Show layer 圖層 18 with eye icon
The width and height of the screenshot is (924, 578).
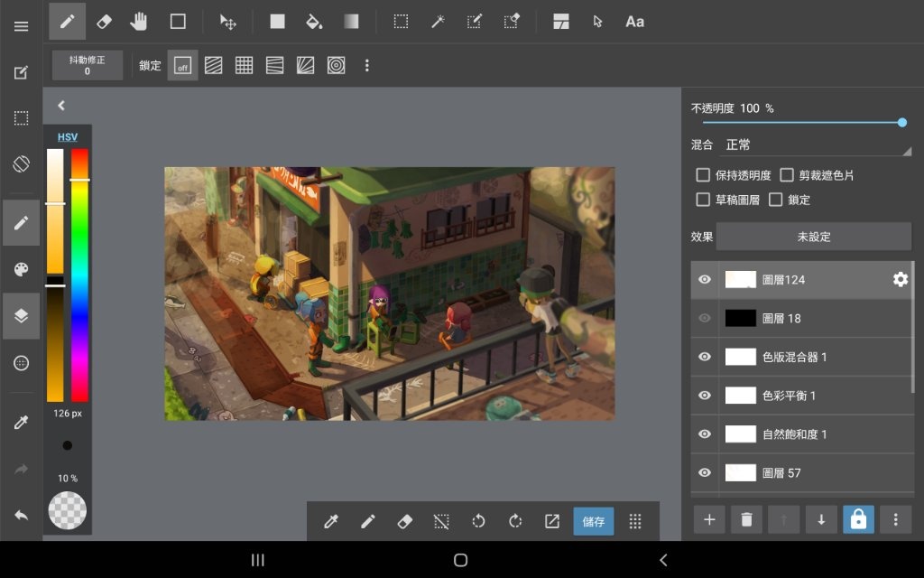click(704, 319)
